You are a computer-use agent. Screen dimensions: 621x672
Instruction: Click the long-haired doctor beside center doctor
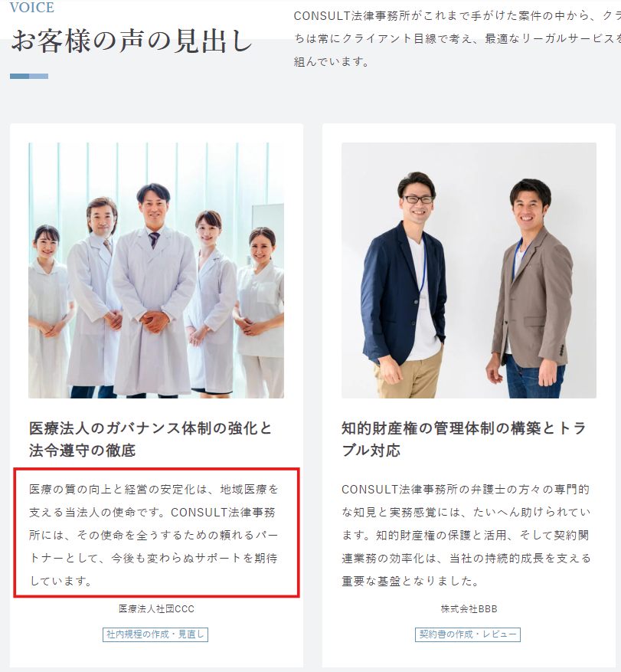95,296
